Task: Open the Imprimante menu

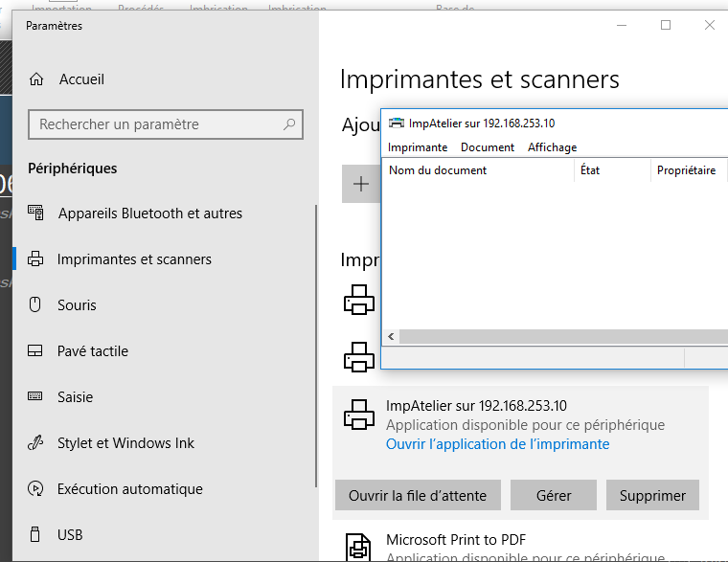Action: [417, 147]
